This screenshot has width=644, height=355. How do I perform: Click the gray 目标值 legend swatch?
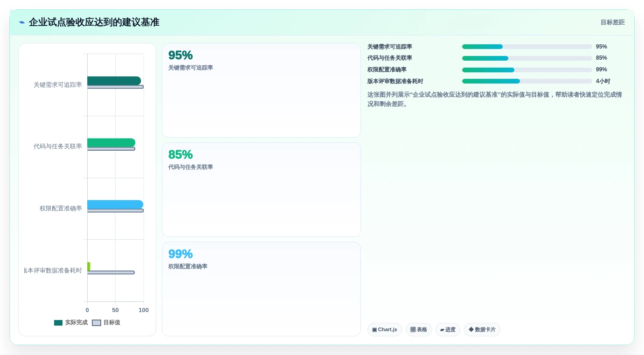point(97,323)
